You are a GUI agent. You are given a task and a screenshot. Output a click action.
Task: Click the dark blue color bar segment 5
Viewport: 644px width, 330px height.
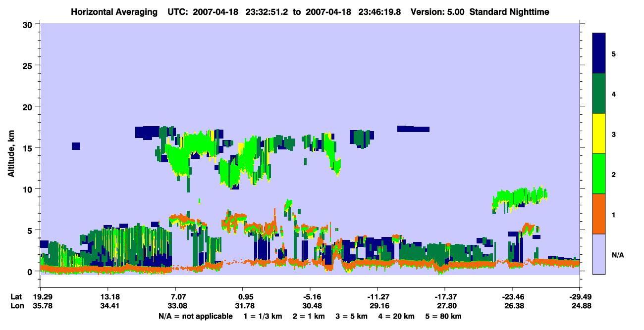point(599,53)
